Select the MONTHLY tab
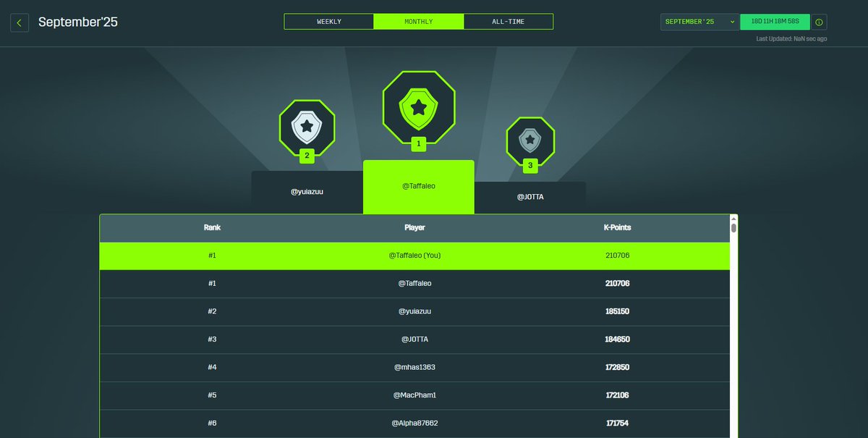Screen dimensions: 868x438 point(418,21)
